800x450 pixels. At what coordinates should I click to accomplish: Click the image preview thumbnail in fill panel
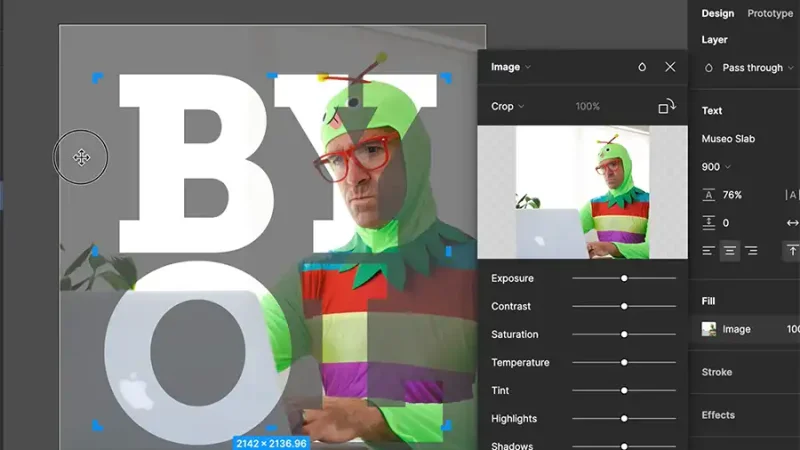pyautogui.click(x=582, y=192)
